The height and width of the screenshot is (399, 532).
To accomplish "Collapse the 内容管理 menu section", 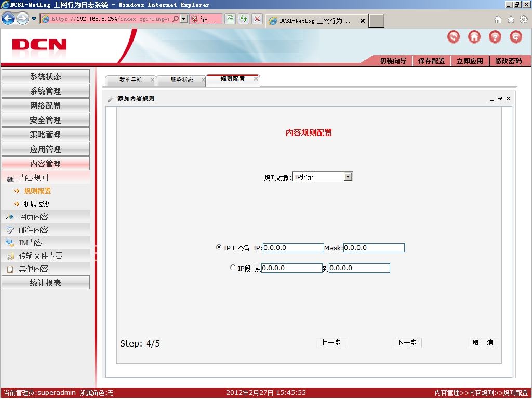I will point(46,164).
